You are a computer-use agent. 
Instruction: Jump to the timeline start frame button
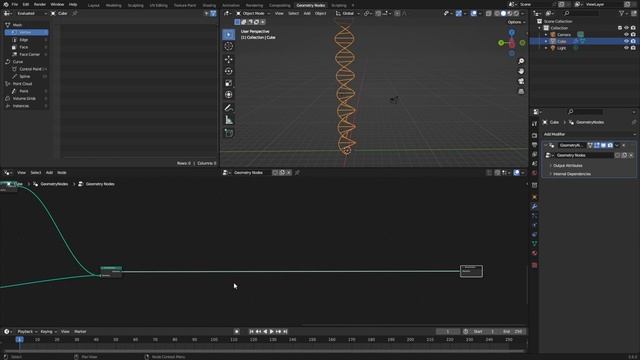tap(251, 332)
